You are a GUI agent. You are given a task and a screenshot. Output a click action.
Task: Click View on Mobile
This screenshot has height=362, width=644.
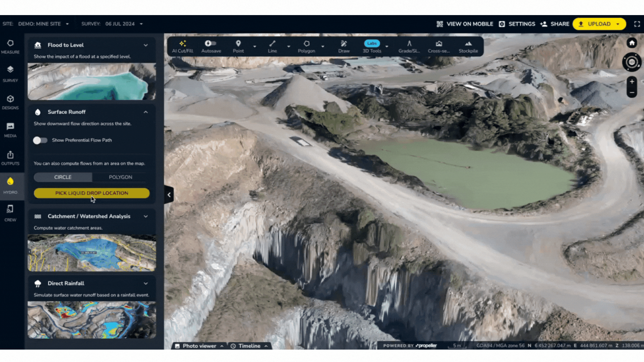click(x=465, y=24)
